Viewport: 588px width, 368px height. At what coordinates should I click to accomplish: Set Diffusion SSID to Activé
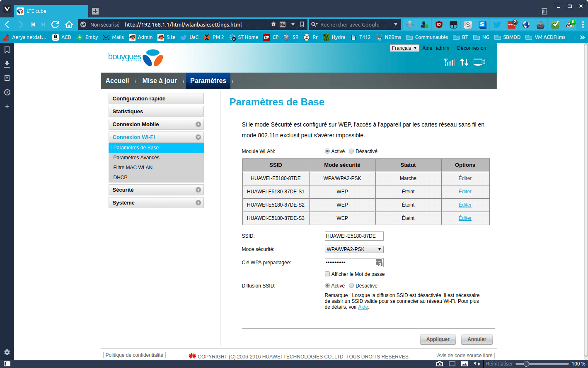[x=327, y=286]
